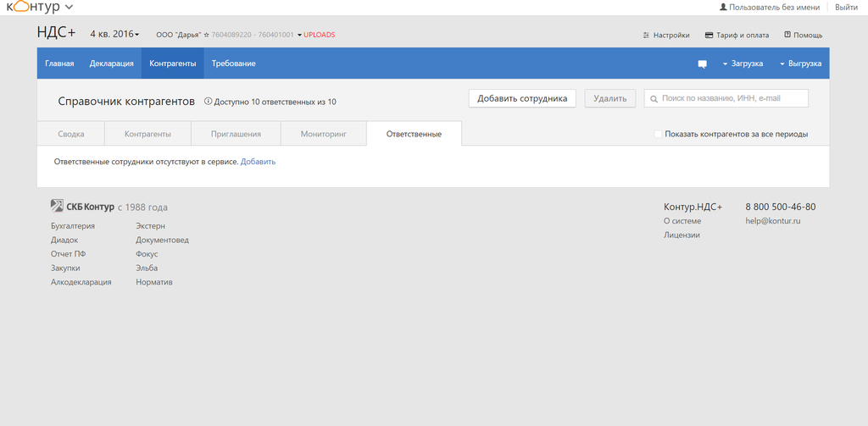This screenshot has height=426, width=868.
Task: Switch to the Мониторинг tab
Action: tap(324, 134)
